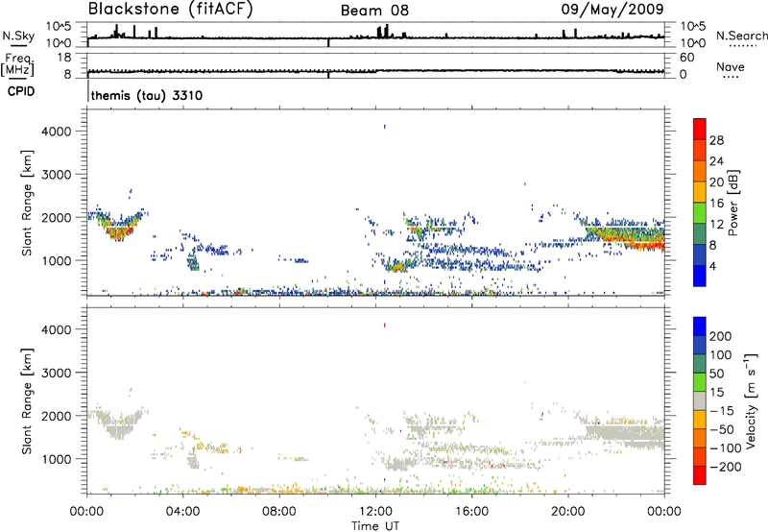This screenshot has width=768, height=532.
Task: Click the '16:00' time axis tick label
Action: (471, 512)
